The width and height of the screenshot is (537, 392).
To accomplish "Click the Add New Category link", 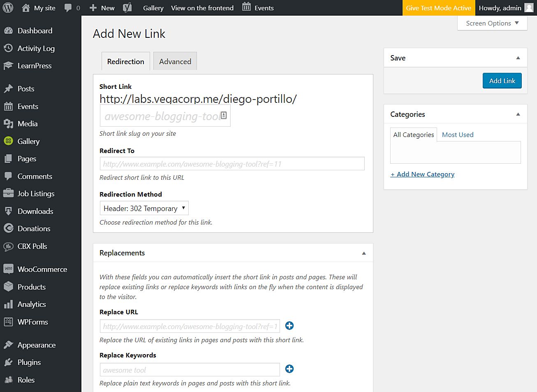I will 422,174.
